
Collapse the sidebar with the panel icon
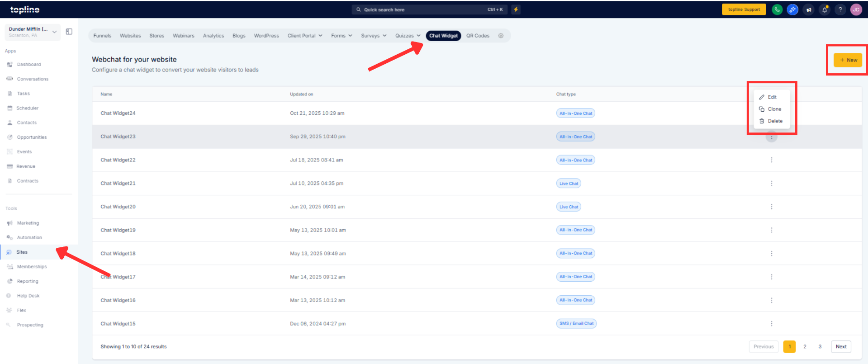coord(69,32)
